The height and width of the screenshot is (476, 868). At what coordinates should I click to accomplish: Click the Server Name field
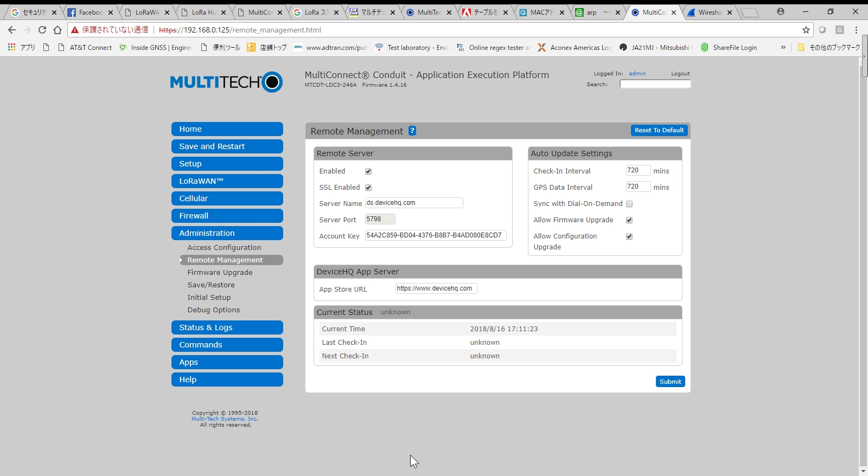414,203
